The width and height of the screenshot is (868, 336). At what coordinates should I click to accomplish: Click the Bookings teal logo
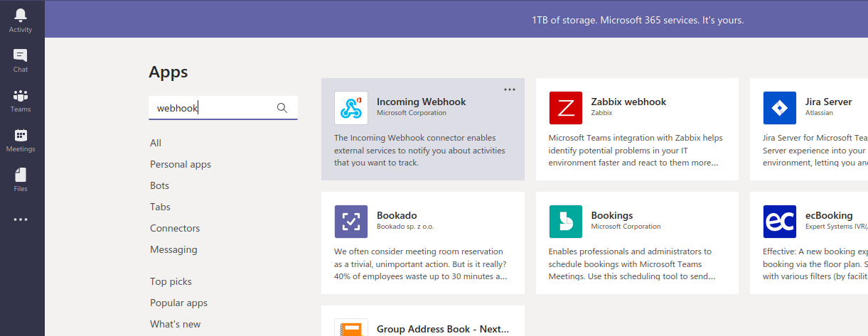(x=566, y=222)
